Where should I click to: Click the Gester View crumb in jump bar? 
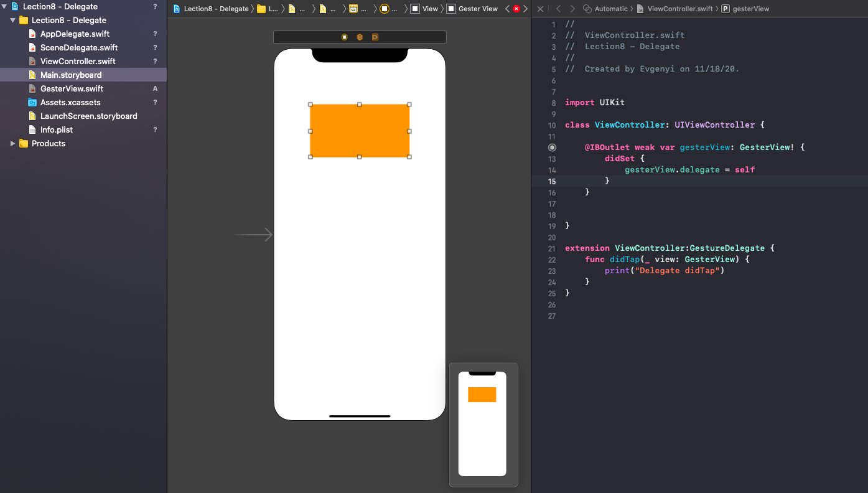pyautogui.click(x=472, y=9)
